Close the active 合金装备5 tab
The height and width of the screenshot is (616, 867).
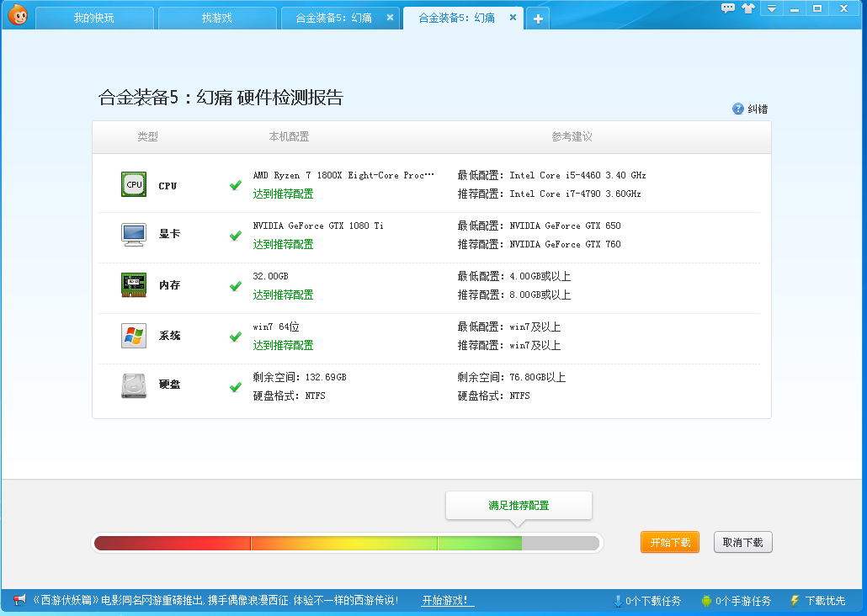coord(513,17)
